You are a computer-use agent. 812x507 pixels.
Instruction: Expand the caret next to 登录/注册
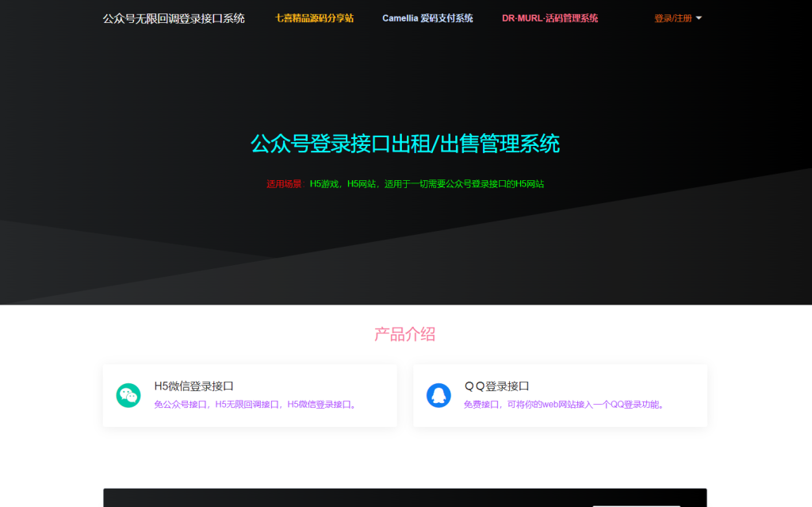699,17
